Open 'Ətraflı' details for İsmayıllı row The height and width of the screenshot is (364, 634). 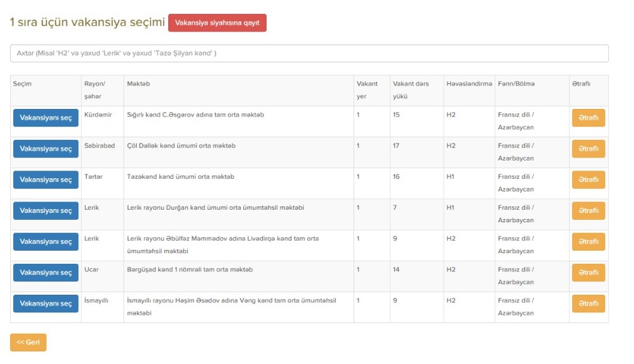click(589, 304)
